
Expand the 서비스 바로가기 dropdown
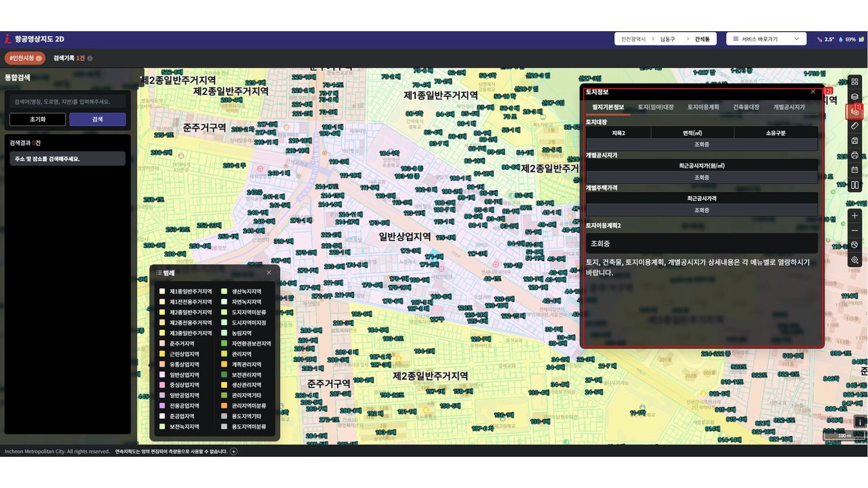pyautogui.click(x=766, y=39)
